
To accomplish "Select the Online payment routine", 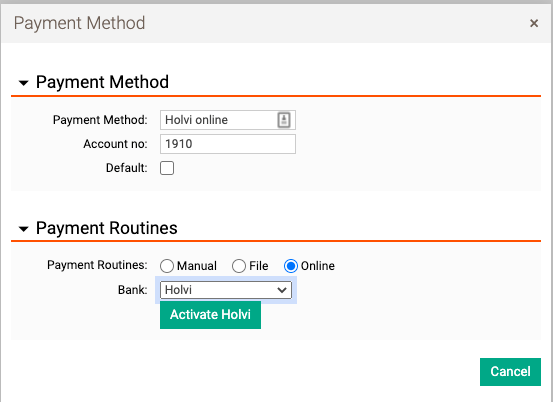I will pyautogui.click(x=291, y=266).
